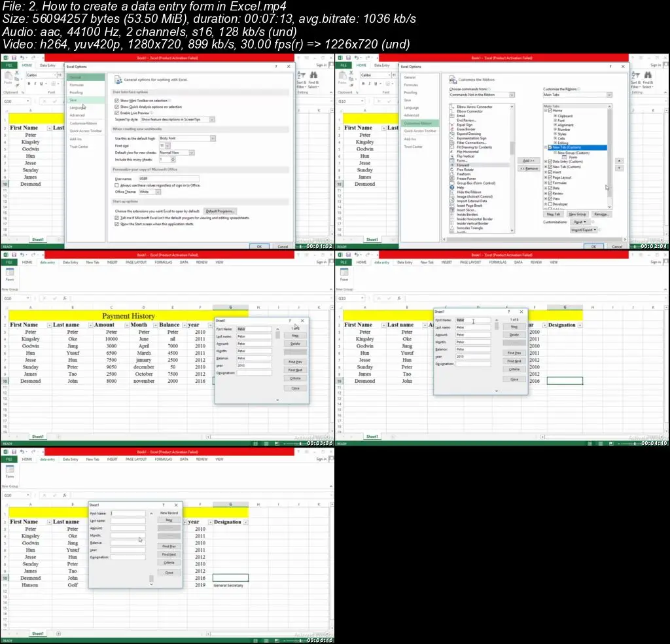670x644 pixels.
Task: Click Undo arrow in the 00:04:40 frame
Action: coord(357,255)
